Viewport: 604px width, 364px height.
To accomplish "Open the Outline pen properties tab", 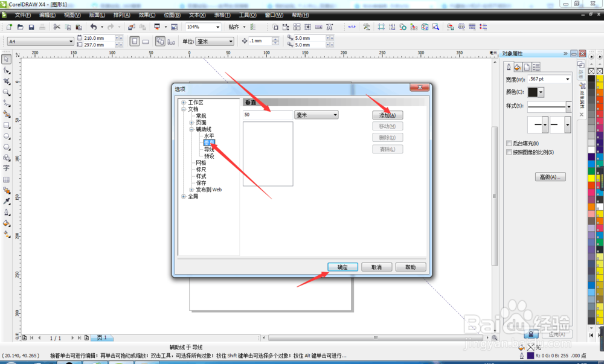I will click(509, 67).
